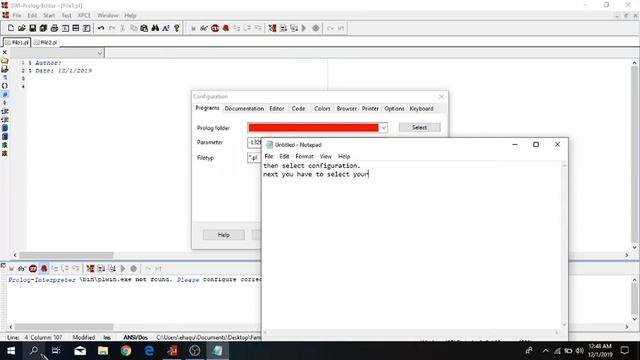Viewport: 640px width, 360px height.
Task: Click the red stop-sign icon in interpreter toolbar
Action: [x=33, y=268]
